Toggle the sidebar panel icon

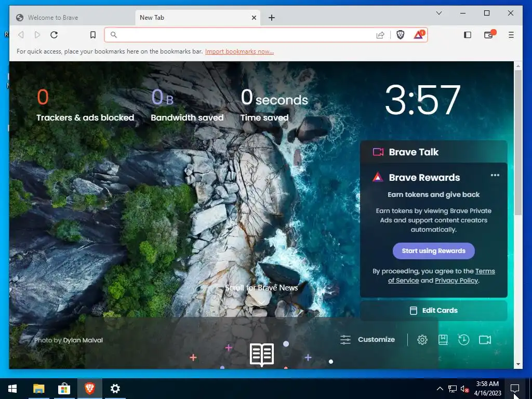(468, 35)
